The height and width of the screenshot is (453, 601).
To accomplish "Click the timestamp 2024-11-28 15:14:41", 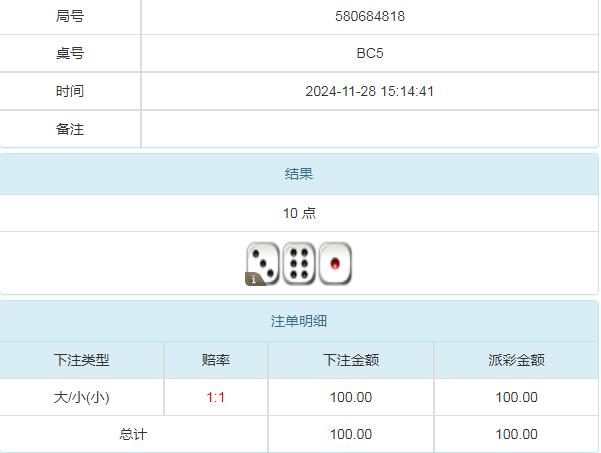I will 369,91.
